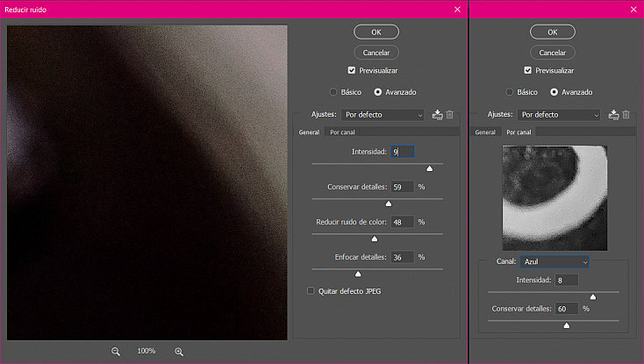Click the grayscale channel preview thumbnail

click(x=555, y=198)
